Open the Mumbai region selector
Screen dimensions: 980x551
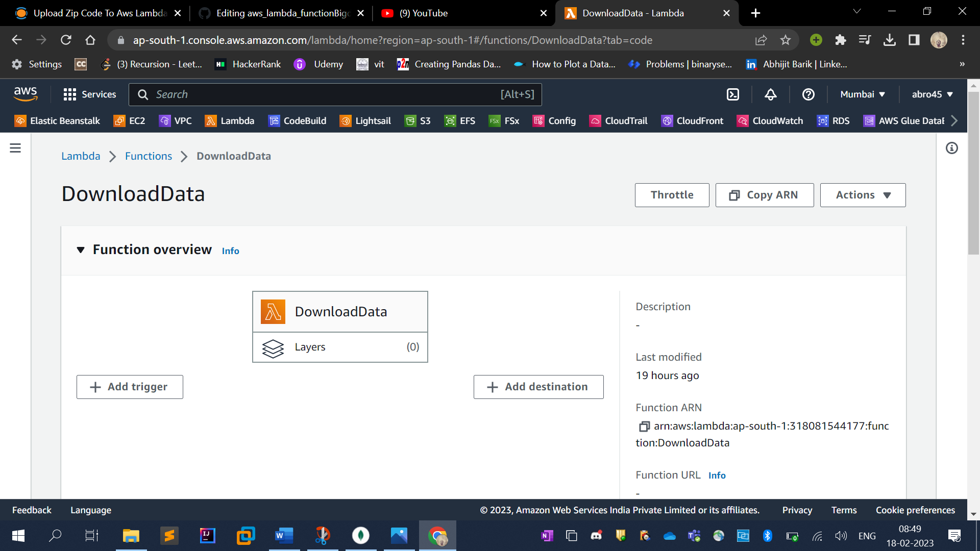point(861,94)
